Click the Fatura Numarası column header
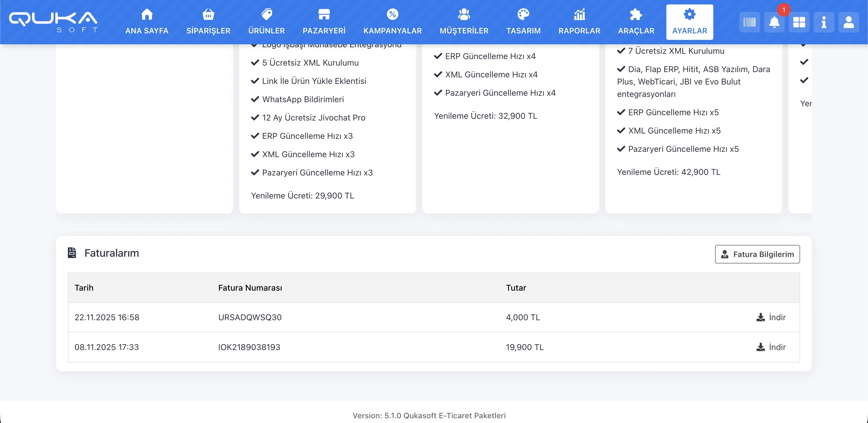The width and height of the screenshot is (868, 423). click(250, 287)
